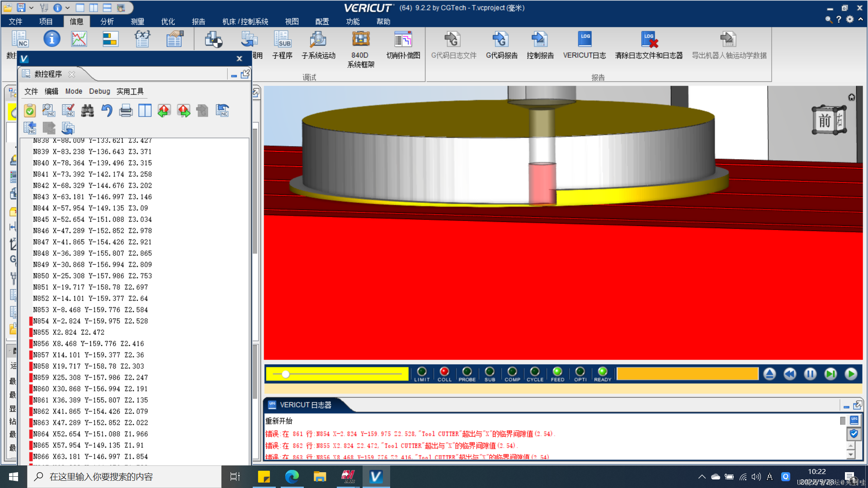
Task: Open the 子程序 subroutine icon
Action: click(282, 44)
